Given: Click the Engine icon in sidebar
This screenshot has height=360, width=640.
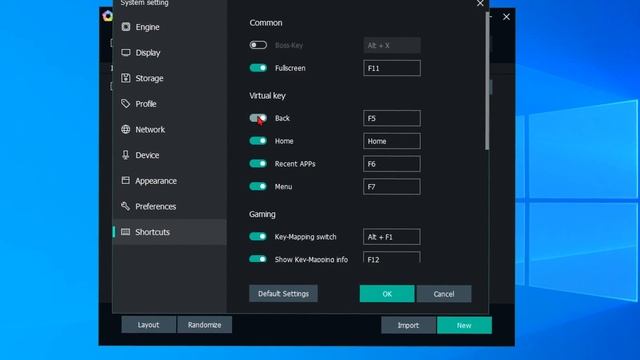Looking at the screenshot, I should (126, 27).
